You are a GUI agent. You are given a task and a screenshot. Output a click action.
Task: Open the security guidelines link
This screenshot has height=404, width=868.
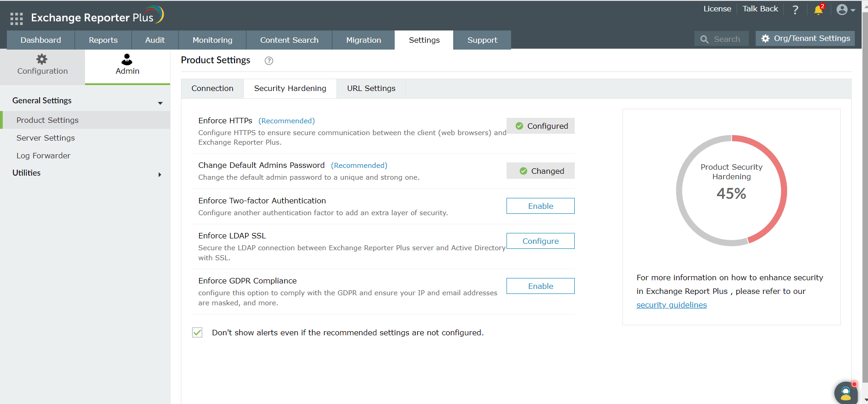[x=672, y=305]
